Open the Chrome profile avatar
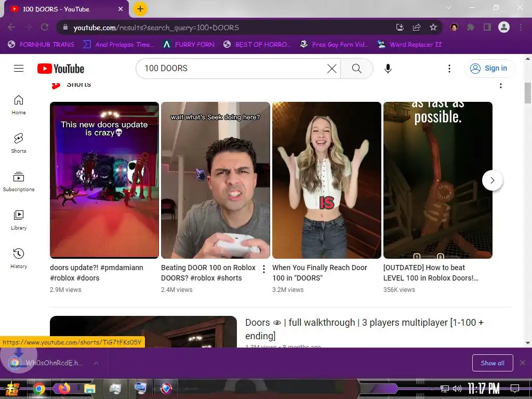The width and height of the screenshot is (532, 399). (x=504, y=27)
